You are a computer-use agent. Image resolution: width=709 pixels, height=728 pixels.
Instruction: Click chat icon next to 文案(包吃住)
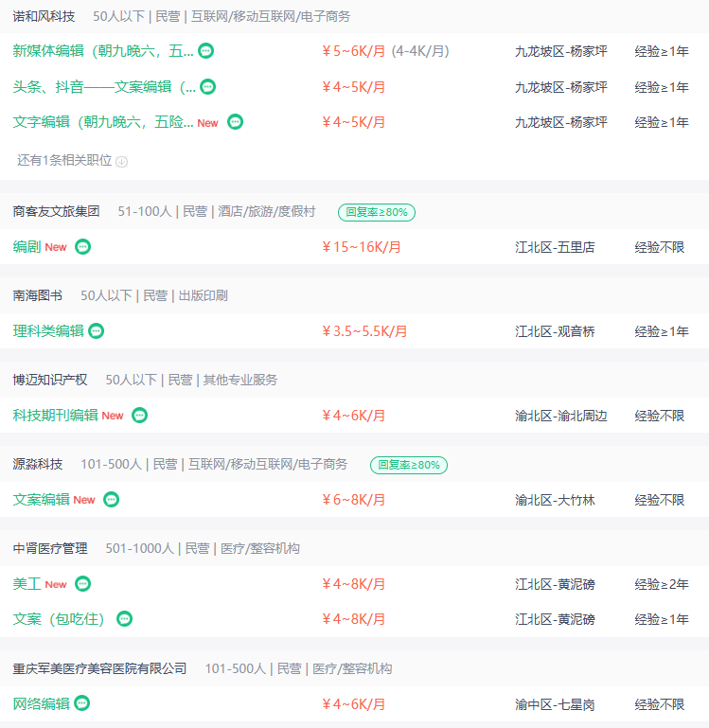[x=124, y=619]
